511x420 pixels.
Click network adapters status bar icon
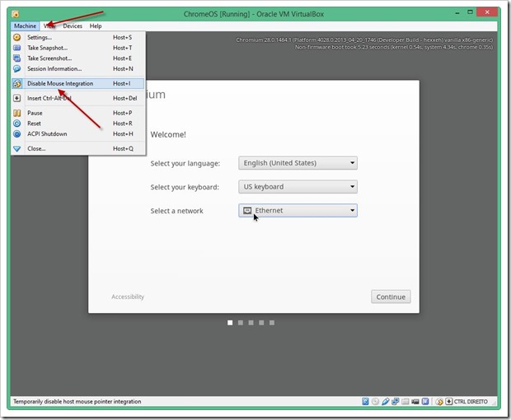pyautogui.click(x=396, y=401)
